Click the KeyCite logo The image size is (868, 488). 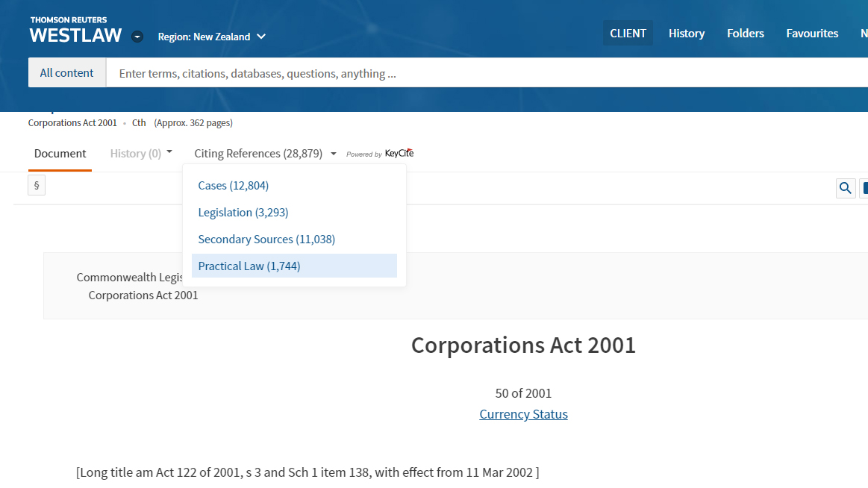coord(399,154)
